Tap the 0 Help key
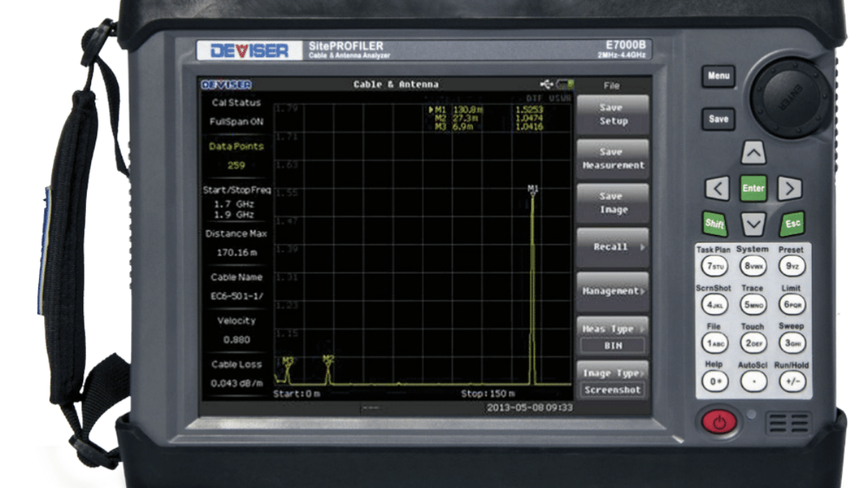This screenshot has height=488, width=868. (x=713, y=382)
